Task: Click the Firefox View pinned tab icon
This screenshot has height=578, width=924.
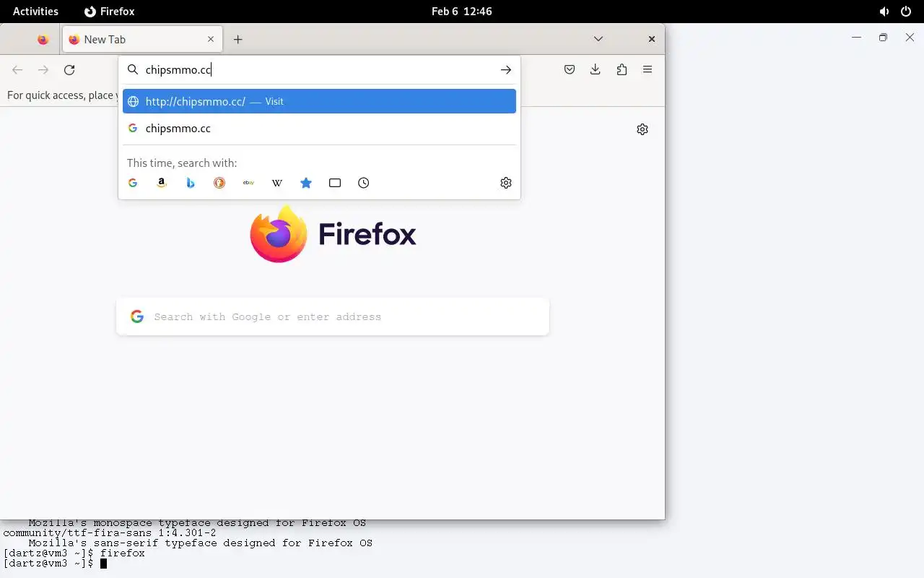Action: coord(43,40)
